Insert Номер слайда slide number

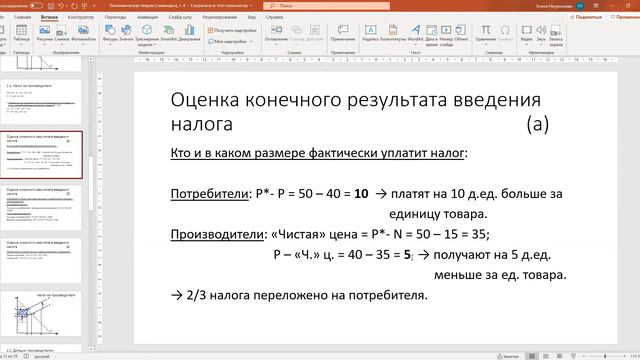(x=446, y=35)
